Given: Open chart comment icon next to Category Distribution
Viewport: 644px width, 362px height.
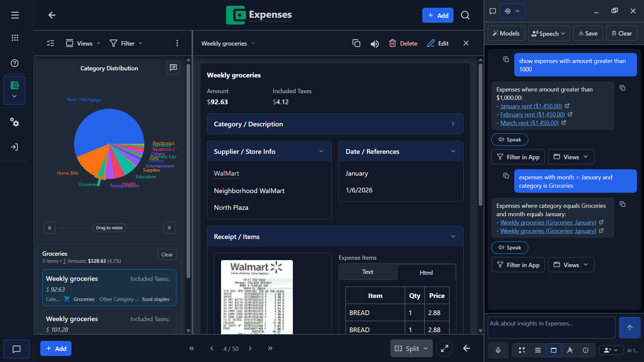Looking at the screenshot, I should 173,68.
